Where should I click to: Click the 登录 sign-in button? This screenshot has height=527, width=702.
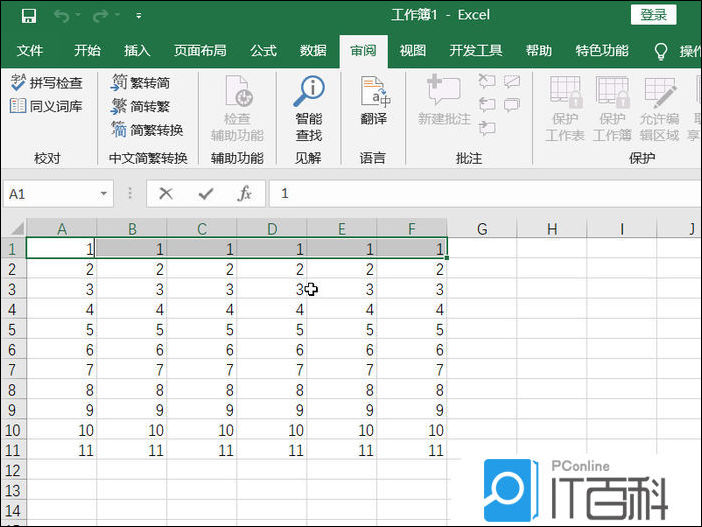[654, 15]
